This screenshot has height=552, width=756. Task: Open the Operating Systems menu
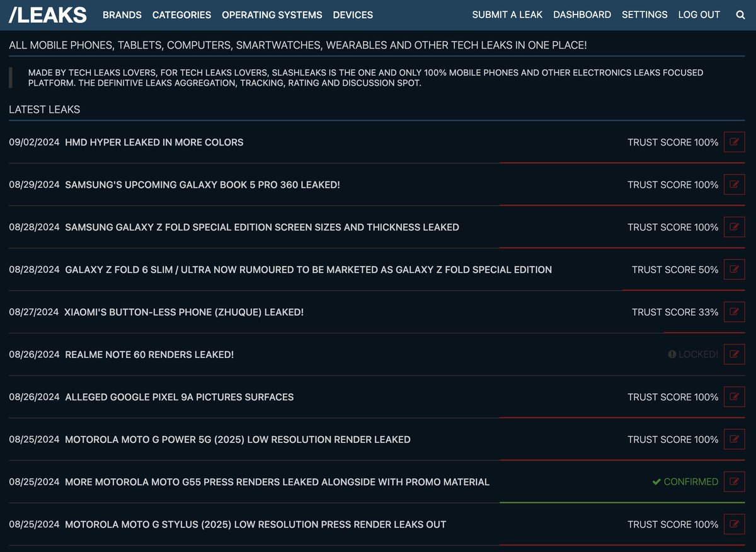272,14
